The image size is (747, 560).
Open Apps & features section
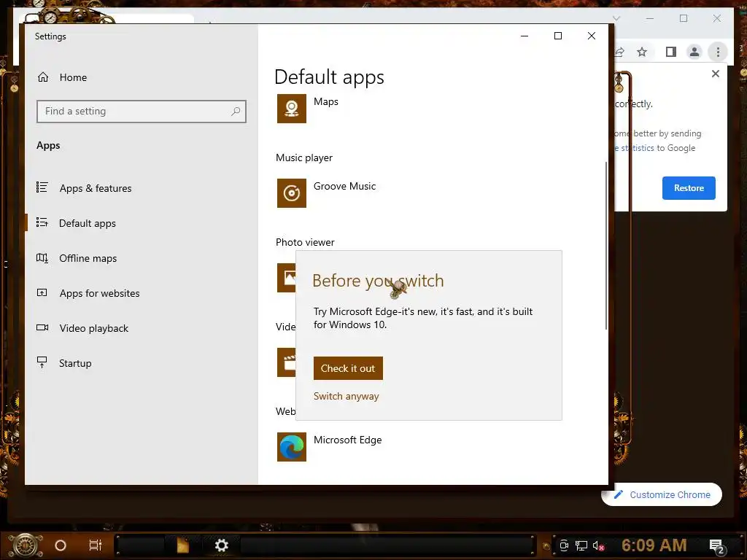click(84, 188)
